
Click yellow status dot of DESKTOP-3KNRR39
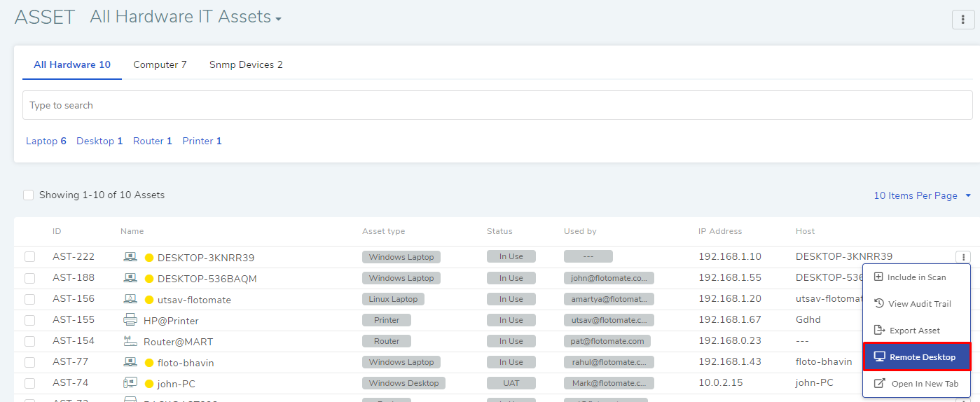pyautogui.click(x=149, y=258)
